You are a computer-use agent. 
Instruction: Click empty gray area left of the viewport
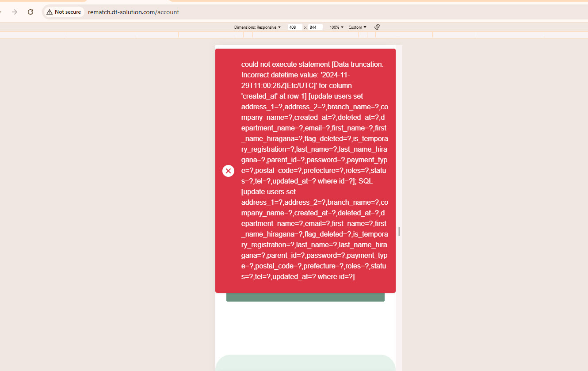click(106, 199)
